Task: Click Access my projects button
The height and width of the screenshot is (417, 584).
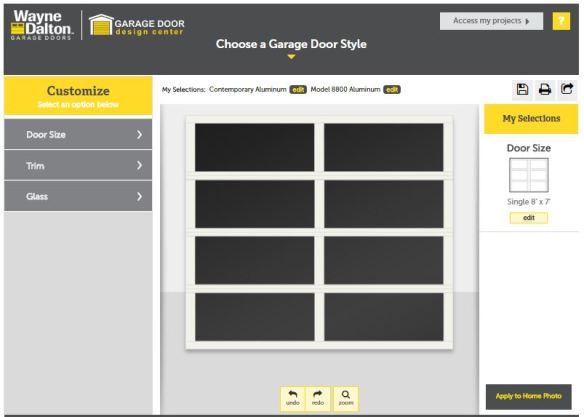Action: [491, 21]
